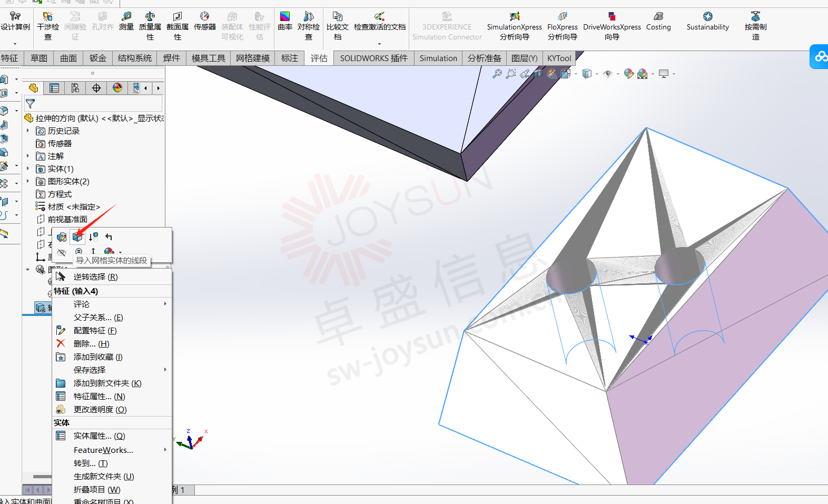Expand the 历史记录 tree node
The width and height of the screenshot is (828, 504).
28,131
